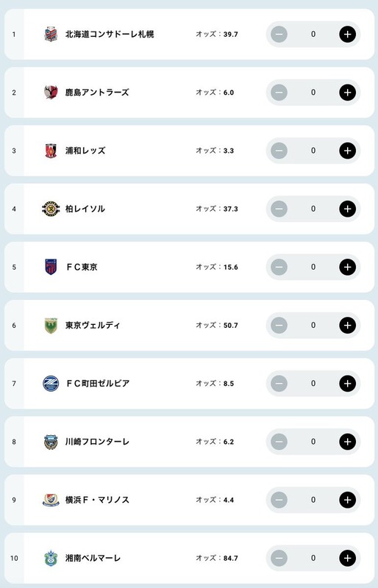Click 東京ヴェルディ odds value 50.7
The height and width of the screenshot is (588, 378).
(x=230, y=326)
